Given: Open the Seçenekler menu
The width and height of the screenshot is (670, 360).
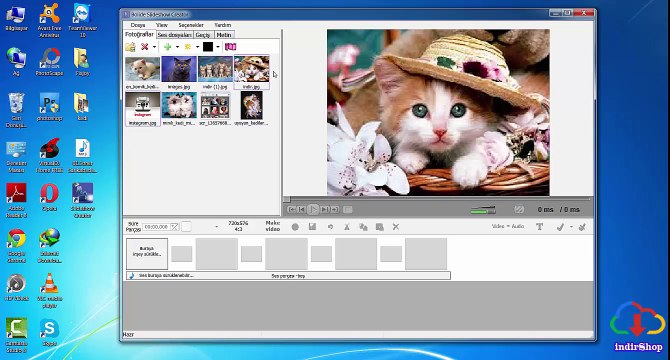Looking at the screenshot, I should 191,25.
